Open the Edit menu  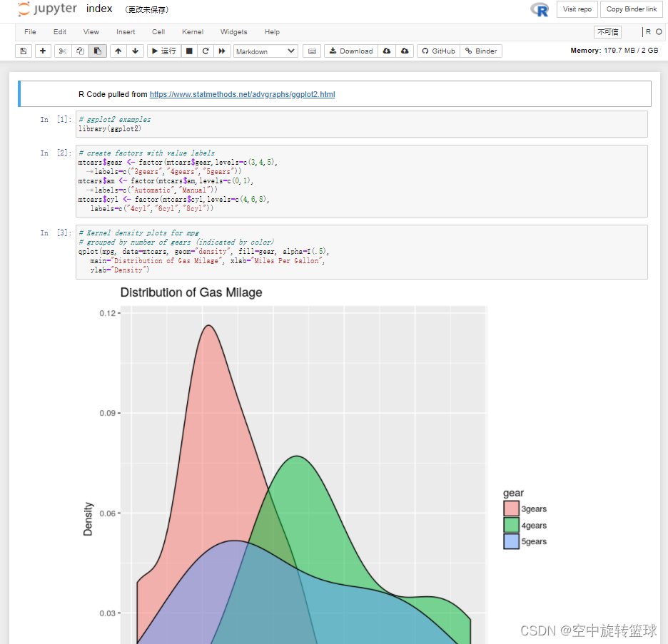(x=60, y=32)
